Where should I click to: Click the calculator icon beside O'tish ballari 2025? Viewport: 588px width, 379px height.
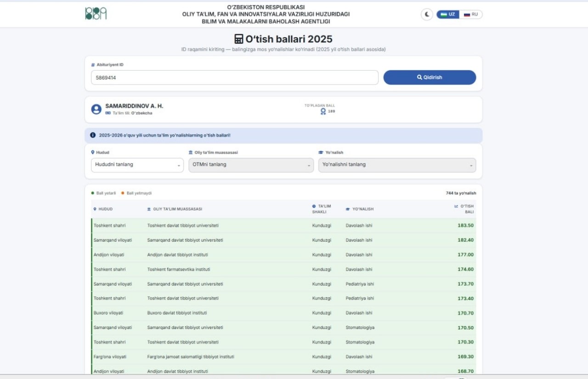238,39
